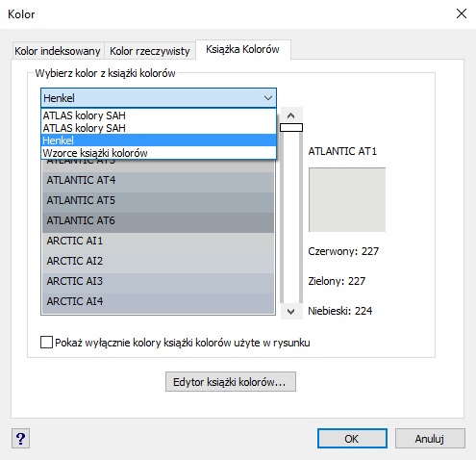
Task: Click the scrollbar down arrow
Action: 291,312
